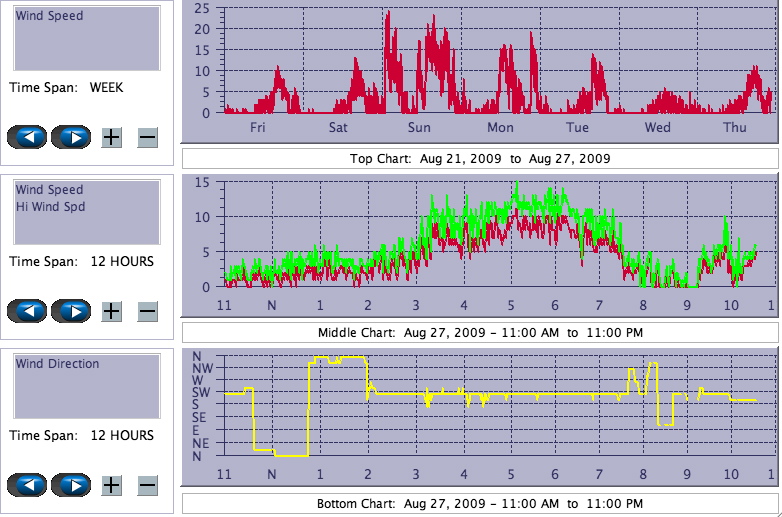This screenshot has width=782, height=517.
Task: Select Wind Speed in the middle list box
Action: [49, 190]
